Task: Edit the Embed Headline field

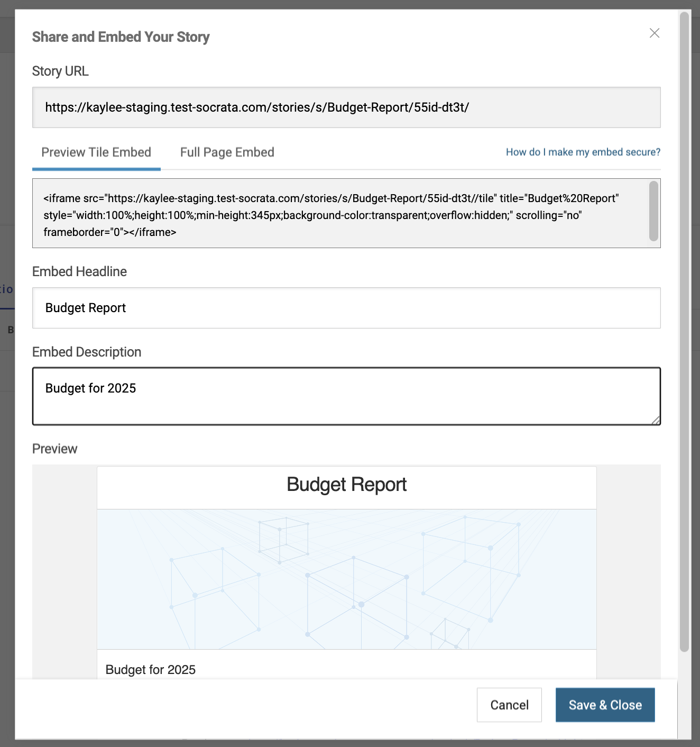Action: click(346, 308)
